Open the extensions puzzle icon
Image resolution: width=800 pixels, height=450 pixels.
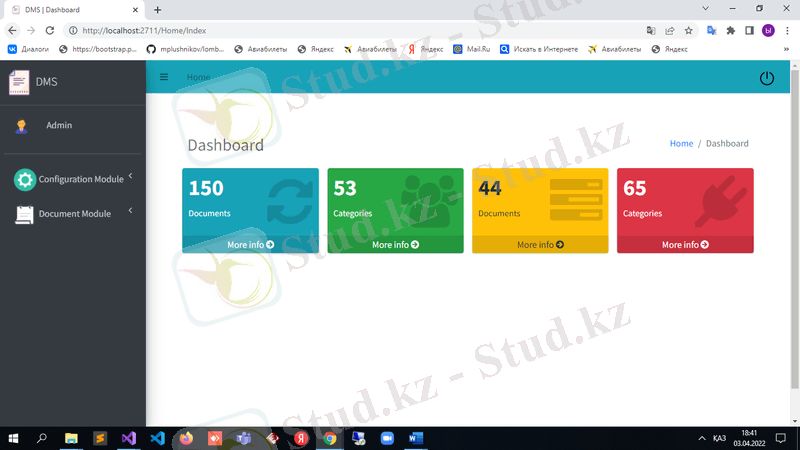point(731,31)
